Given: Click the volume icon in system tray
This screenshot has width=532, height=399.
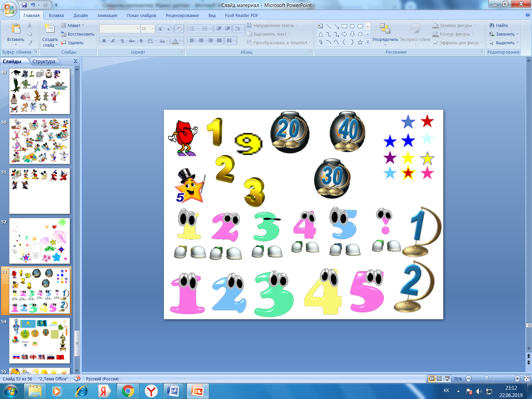Looking at the screenshot, I should [479, 391].
